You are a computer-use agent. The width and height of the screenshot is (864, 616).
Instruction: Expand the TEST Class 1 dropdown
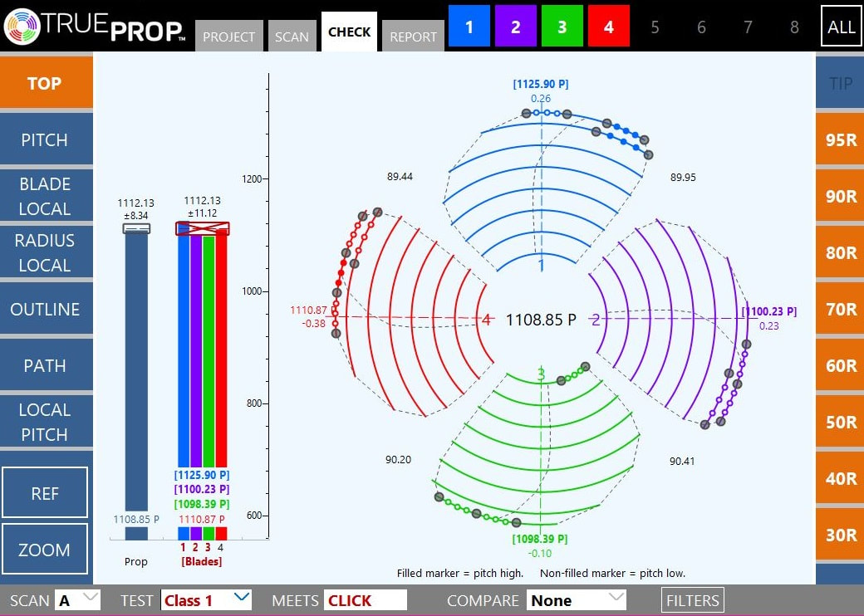point(207,599)
